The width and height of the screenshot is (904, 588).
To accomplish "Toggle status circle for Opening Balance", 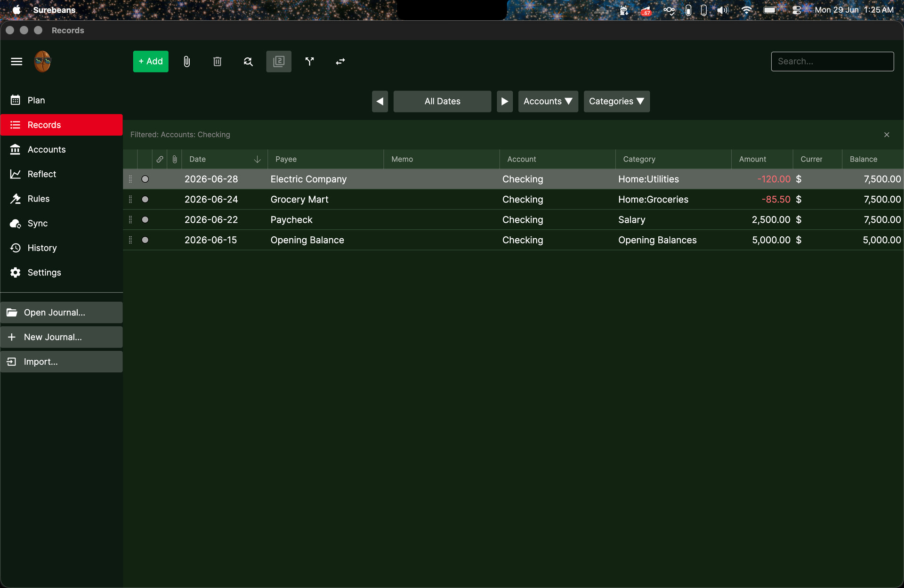I will [145, 240].
